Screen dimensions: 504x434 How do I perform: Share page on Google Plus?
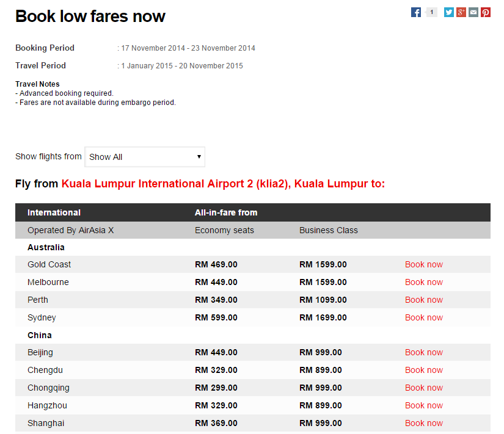click(461, 12)
